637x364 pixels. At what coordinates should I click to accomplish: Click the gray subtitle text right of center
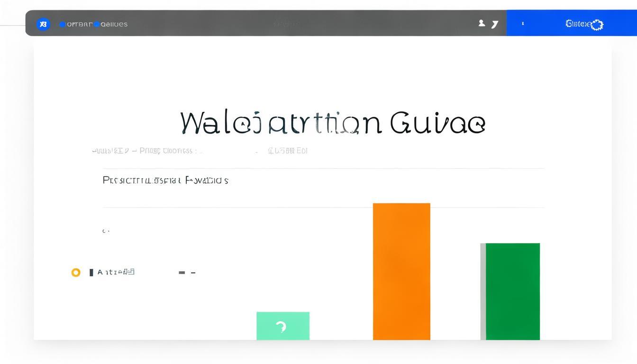[288, 151]
